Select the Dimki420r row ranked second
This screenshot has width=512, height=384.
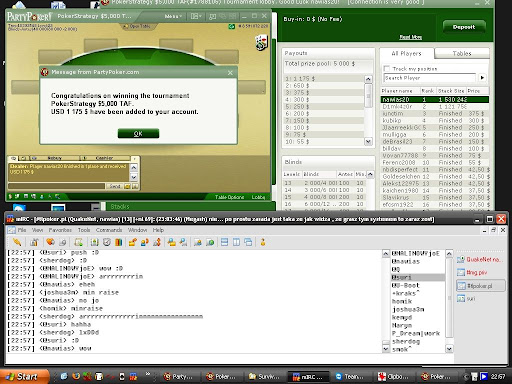click(435, 107)
